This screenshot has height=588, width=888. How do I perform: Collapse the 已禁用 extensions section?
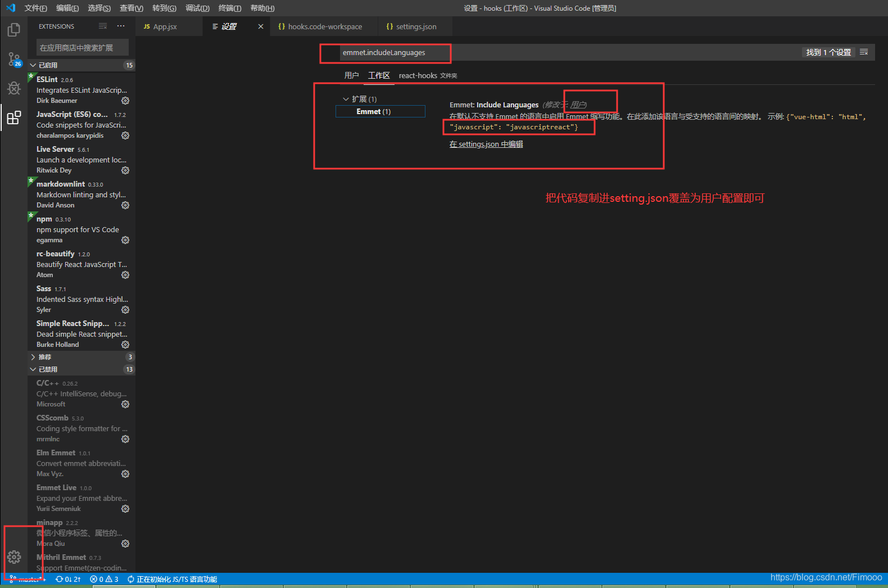(81, 369)
